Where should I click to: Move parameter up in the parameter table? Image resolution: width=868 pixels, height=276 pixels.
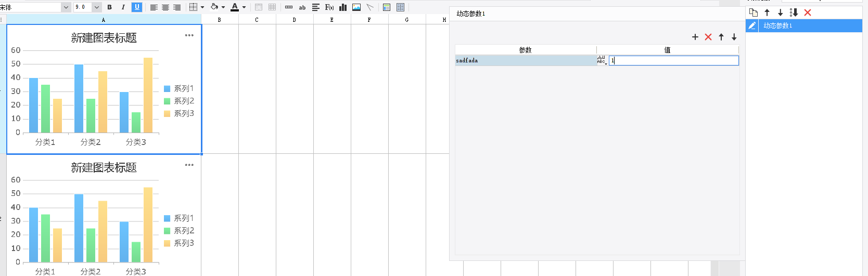click(x=721, y=37)
